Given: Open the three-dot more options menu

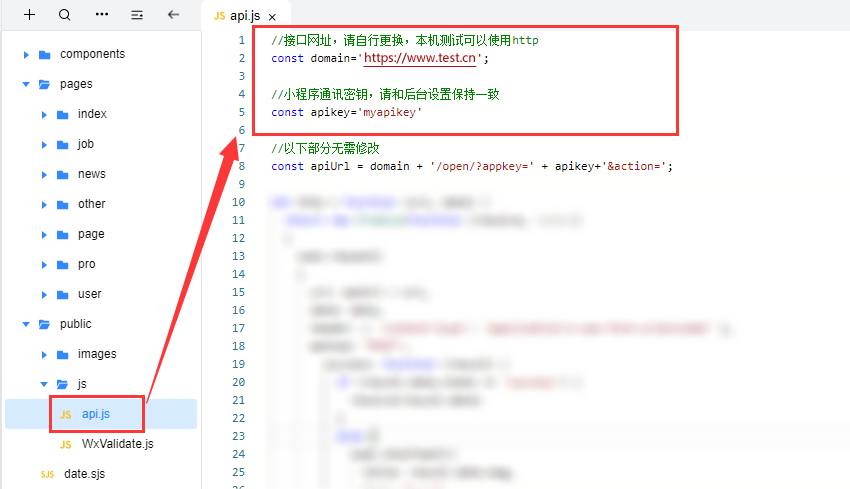Looking at the screenshot, I should (101, 15).
